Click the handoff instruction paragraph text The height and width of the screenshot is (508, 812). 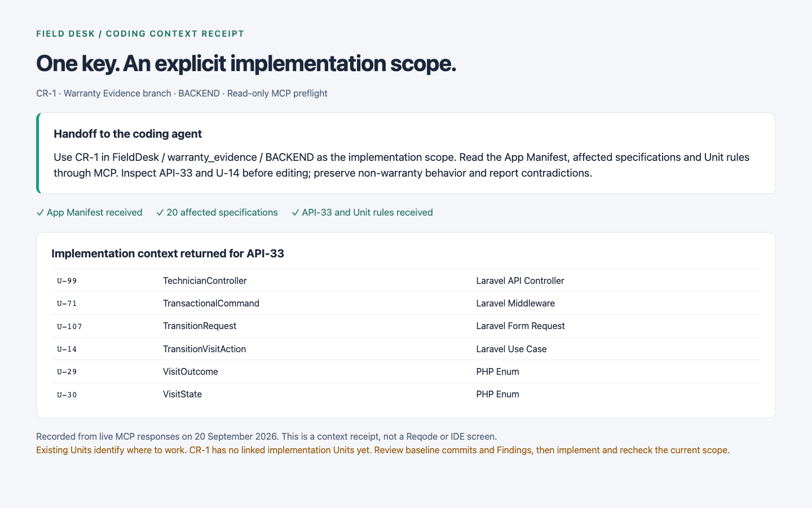[x=401, y=165]
